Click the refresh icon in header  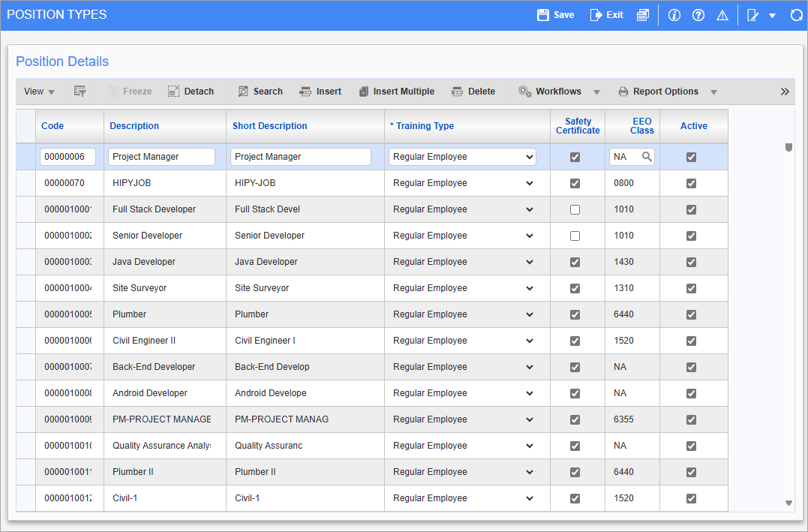(797, 15)
